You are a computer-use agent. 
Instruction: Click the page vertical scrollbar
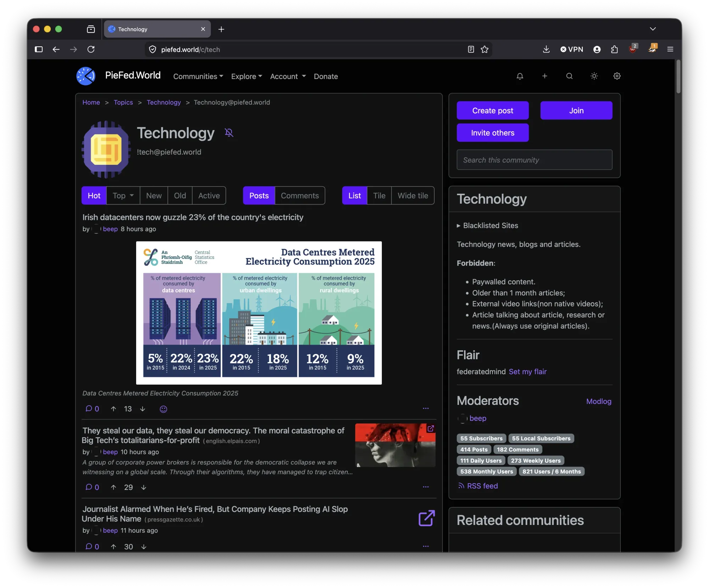678,77
